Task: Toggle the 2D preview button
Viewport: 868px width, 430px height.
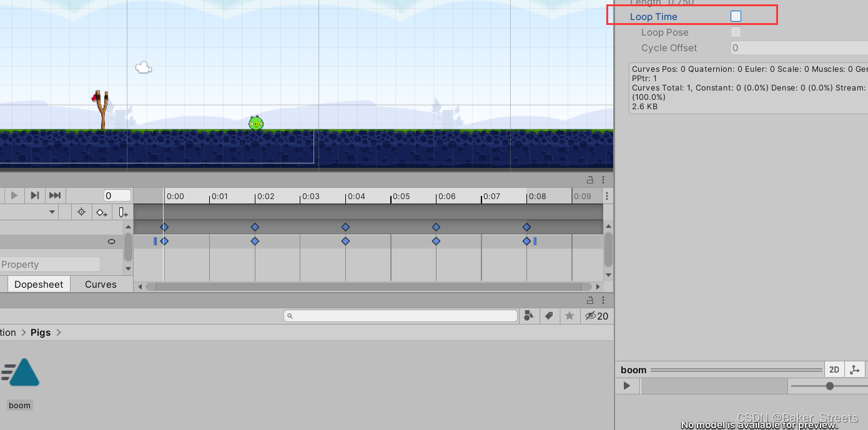Action: (x=834, y=369)
